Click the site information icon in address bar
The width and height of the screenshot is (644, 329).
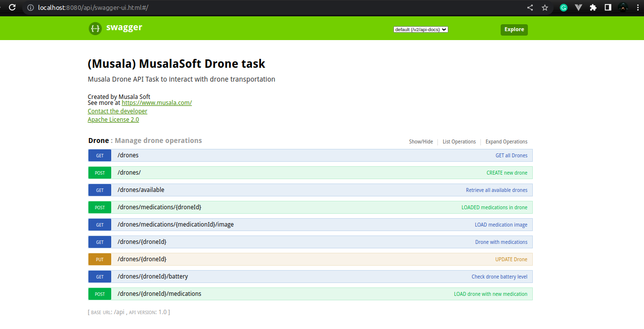click(30, 7)
